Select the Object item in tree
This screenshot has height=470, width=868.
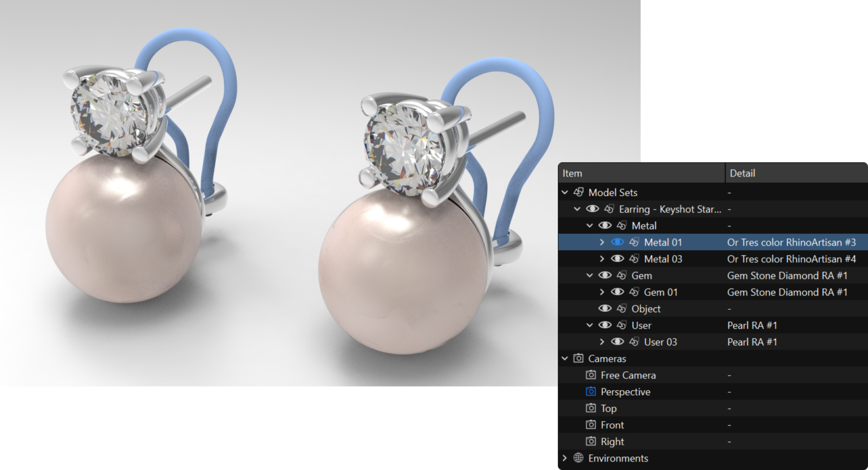pos(645,309)
